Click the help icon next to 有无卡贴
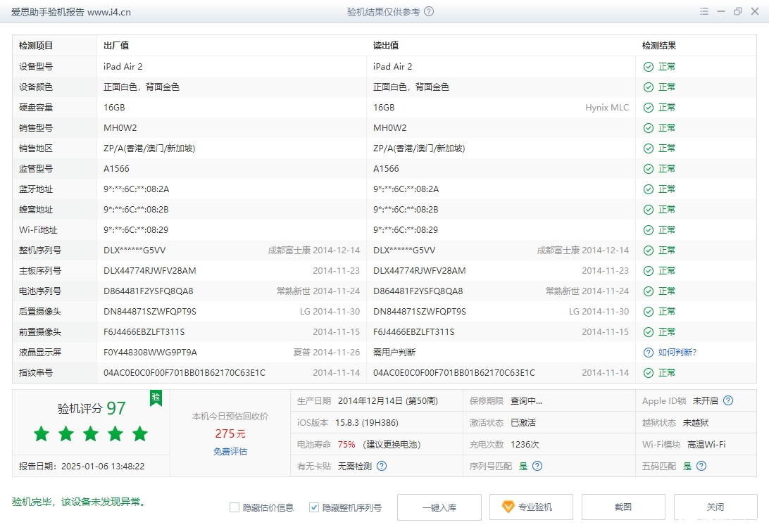This screenshot has width=769, height=532. (382, 466)
